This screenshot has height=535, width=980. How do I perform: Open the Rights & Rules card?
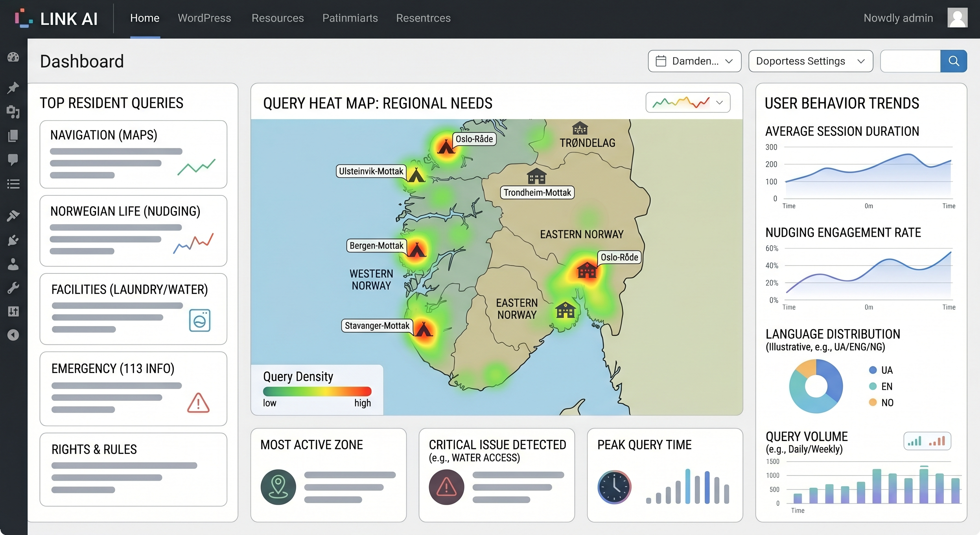pyautogui.click(x=134, y=470)
